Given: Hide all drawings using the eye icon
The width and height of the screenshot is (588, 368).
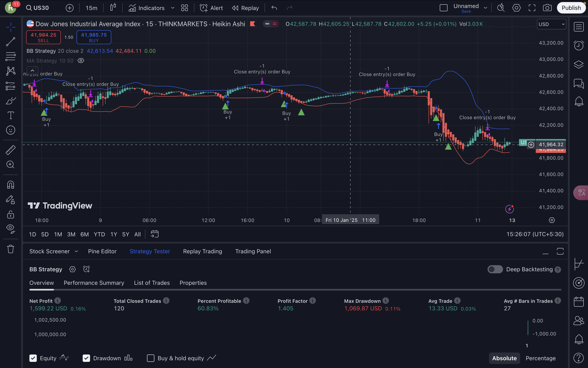Looking at the screenshot, I should [x=11, y=229].
